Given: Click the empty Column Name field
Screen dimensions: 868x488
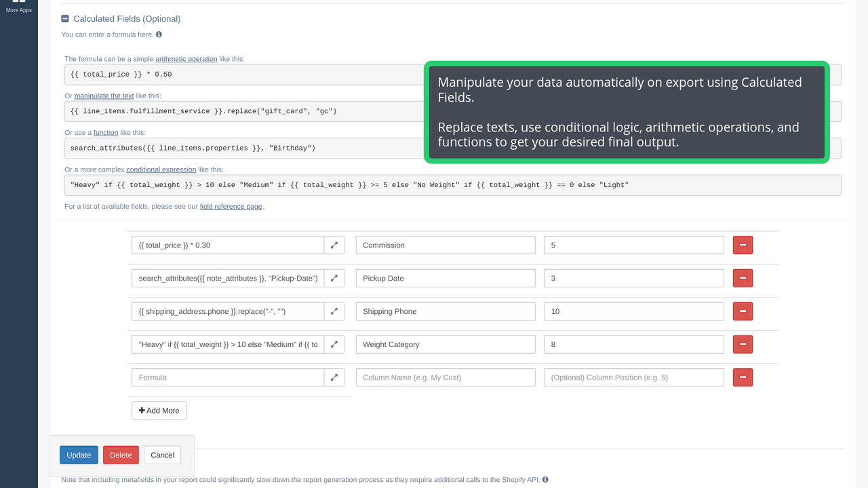Looking at the screenshot, I should [x=445, y=378].
